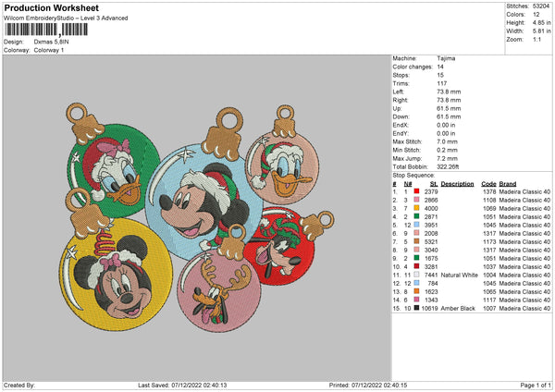Click the 'St.' column header

click(434, 184)
